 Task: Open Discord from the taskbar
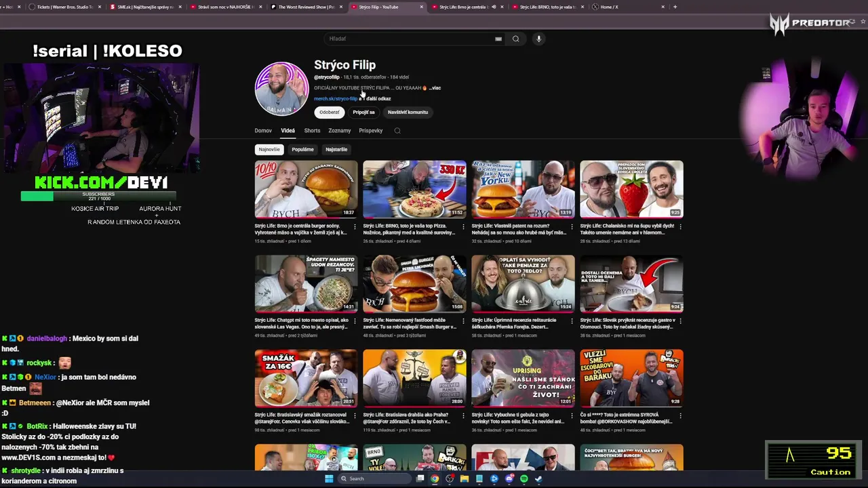pos(509,479)
